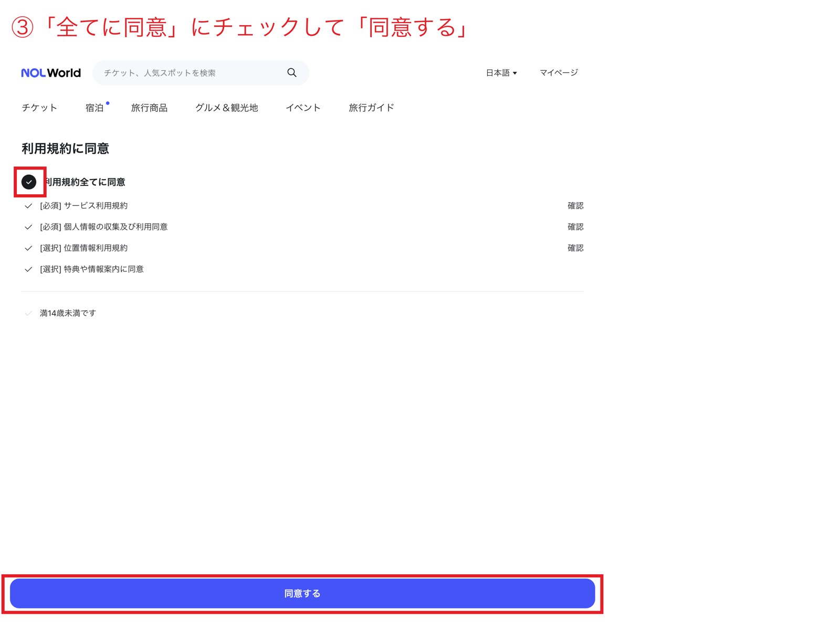Toggle [選択] 特典や情報案内に同意 checkmark
The width and height of the screenshot is (840, 630).
coord(28,269)
